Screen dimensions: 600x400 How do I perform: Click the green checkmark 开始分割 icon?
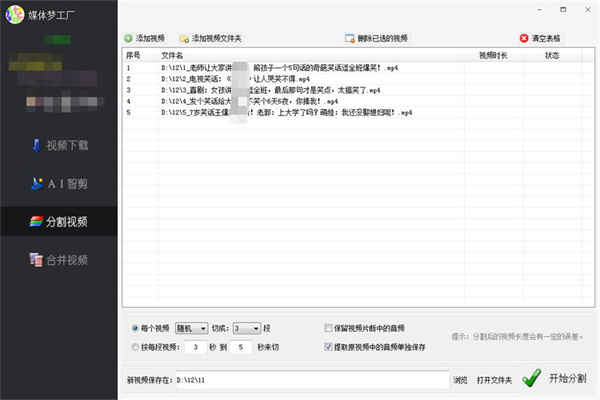pos(532,378)
